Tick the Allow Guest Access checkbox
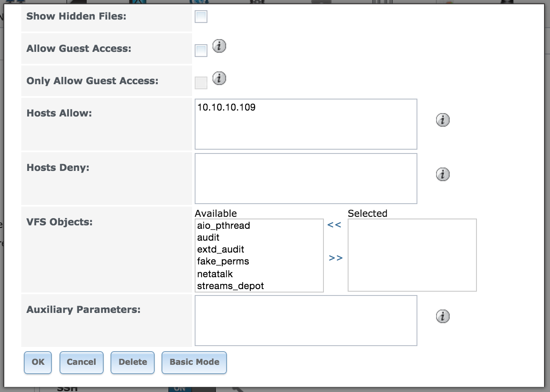Viewport: 550px width, 392px height. click(201, 51)
